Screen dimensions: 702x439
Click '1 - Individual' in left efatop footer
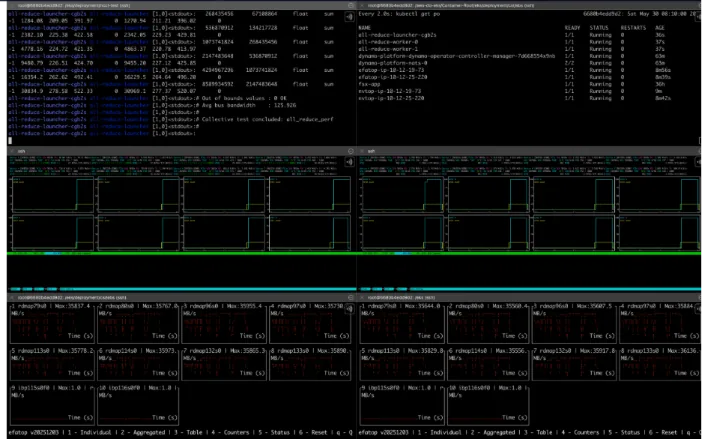(x=90, y=432)
